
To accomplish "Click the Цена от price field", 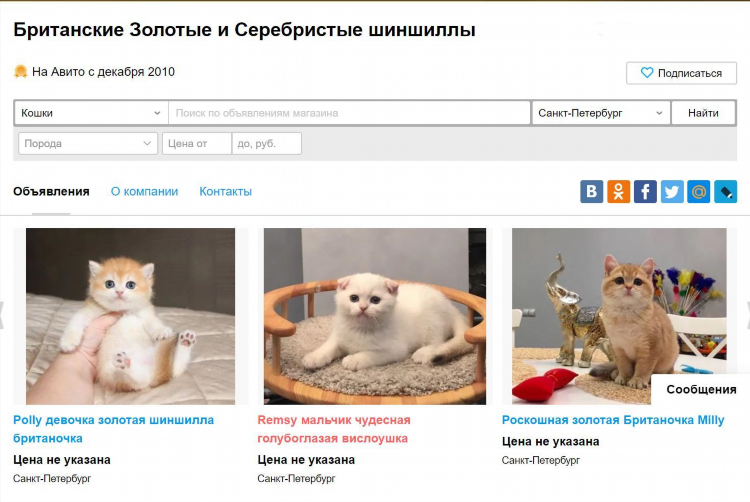I will click(x=197, y=143).
